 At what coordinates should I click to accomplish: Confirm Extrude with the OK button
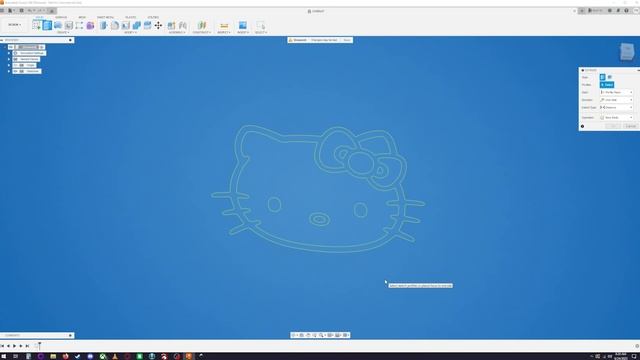(x=613, y=126)
